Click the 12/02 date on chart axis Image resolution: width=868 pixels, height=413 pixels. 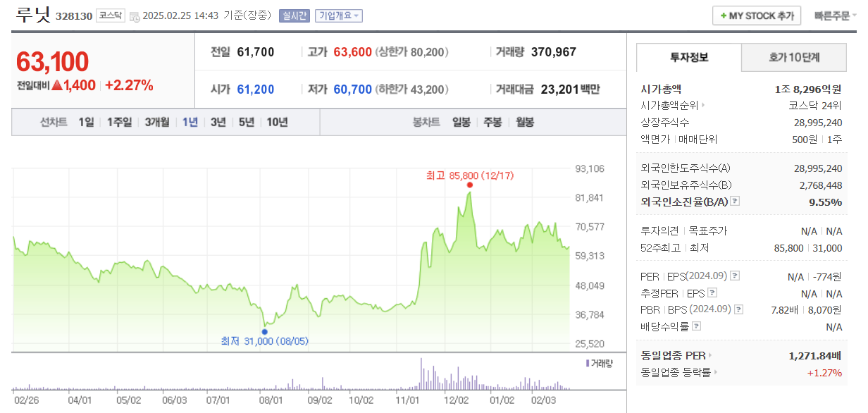[x=456, y=400]
